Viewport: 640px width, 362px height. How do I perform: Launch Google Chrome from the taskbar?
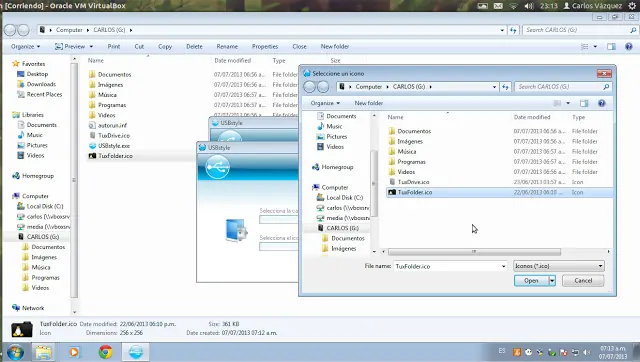tap(105, 352)
